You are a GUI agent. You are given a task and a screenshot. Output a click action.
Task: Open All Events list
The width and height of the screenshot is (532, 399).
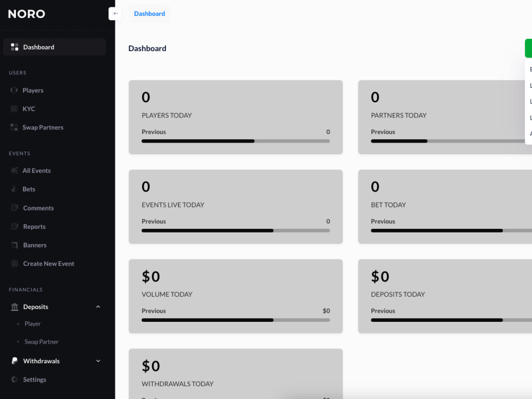click(36, 171)
